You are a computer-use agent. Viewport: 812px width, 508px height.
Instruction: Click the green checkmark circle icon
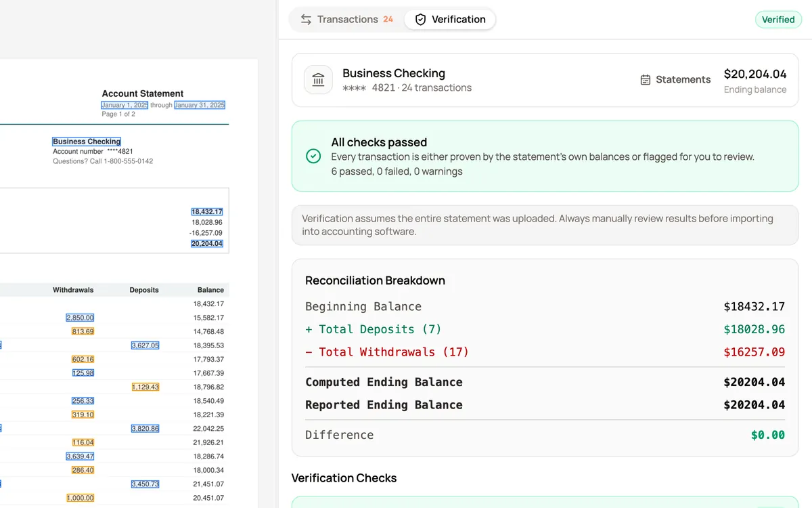point(313,156)
